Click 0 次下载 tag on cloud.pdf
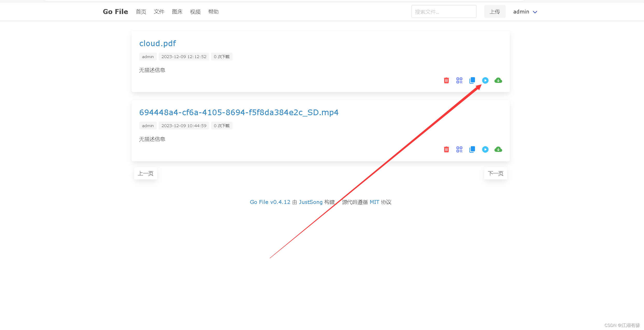Image resolution: width=644 pixels, height=330 pixels. point(222,57)
